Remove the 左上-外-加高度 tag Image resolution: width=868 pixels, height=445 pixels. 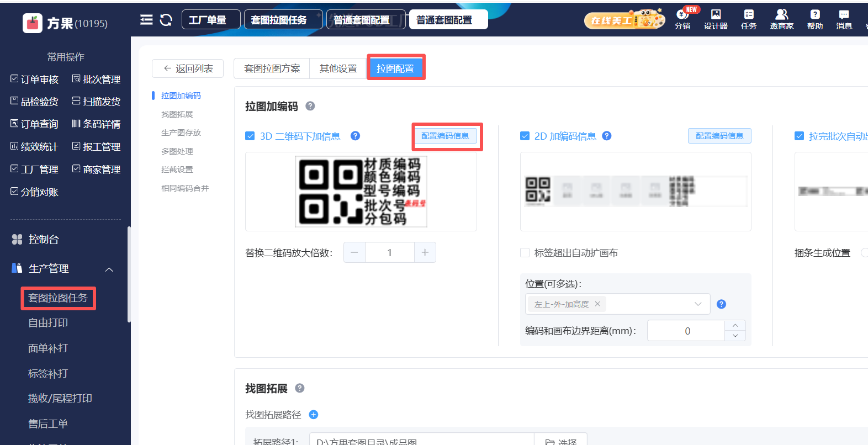click(597, 304)
